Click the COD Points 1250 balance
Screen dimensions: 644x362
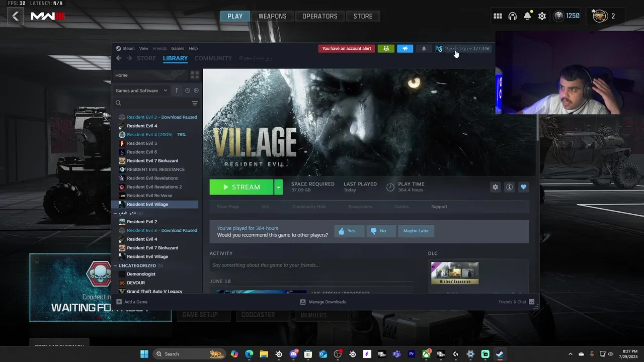[567, 16]
